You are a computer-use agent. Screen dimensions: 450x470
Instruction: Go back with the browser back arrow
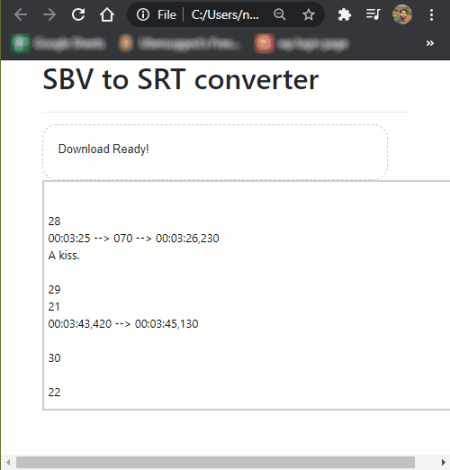click(x=21, y=15)
